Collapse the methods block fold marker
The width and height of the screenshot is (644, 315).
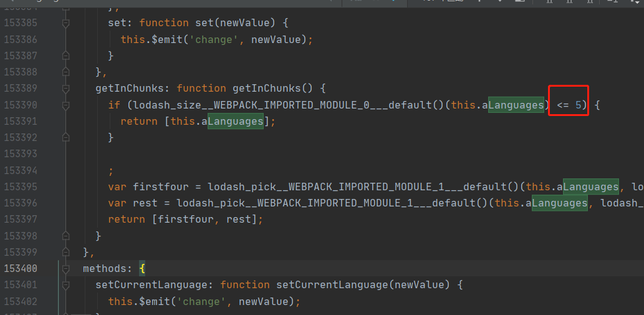[x=66, y=269]
